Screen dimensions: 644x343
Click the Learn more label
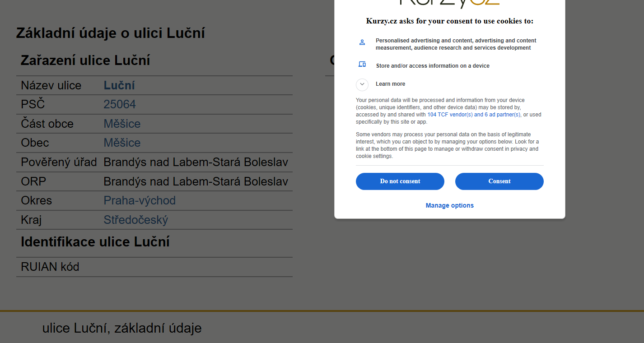click(390, 84)
